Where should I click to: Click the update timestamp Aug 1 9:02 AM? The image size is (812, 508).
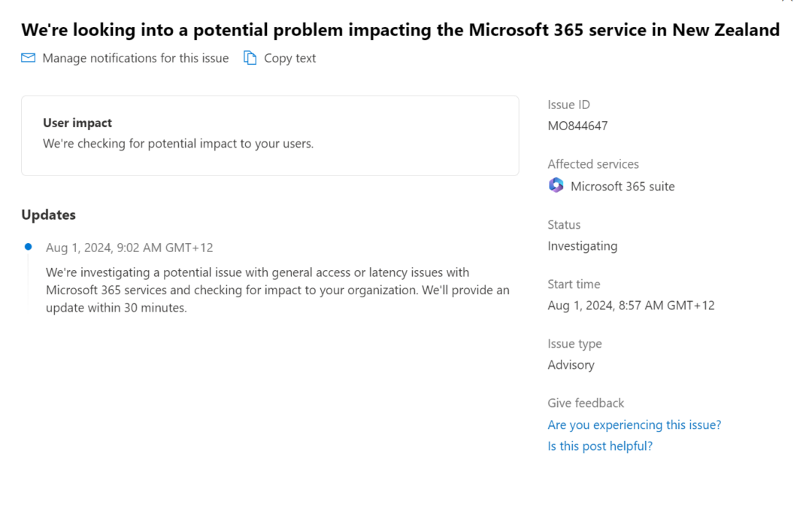click(x=129, y=247)
